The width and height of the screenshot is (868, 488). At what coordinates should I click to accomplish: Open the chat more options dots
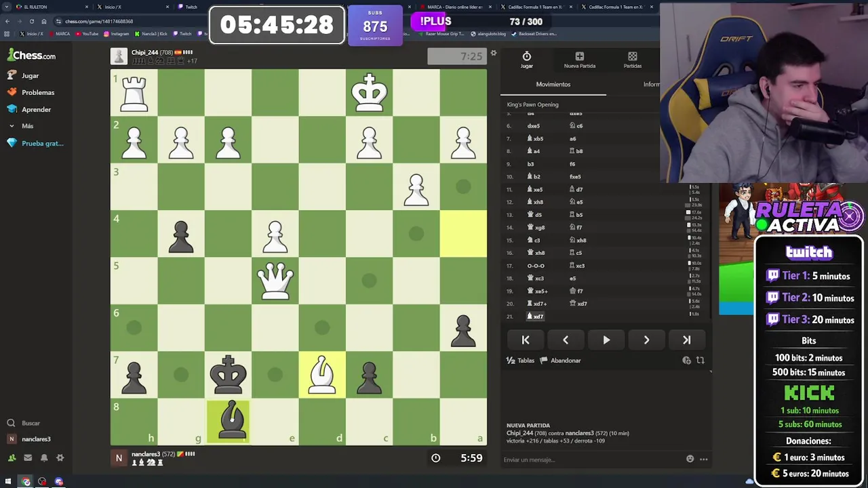click(x=704, y=459)
